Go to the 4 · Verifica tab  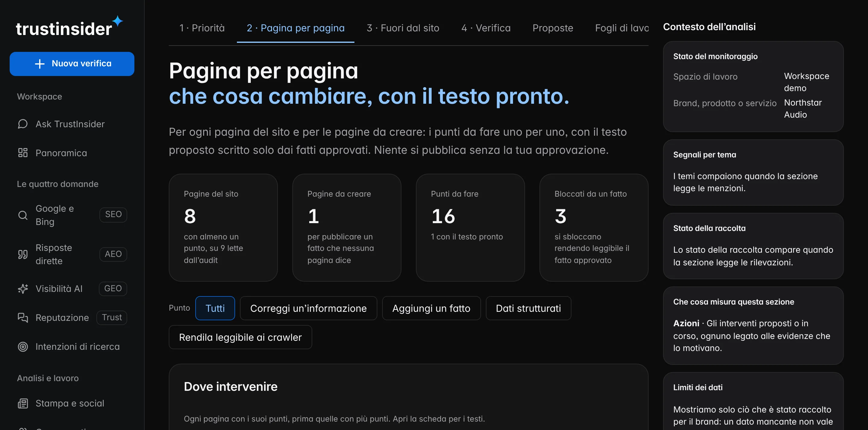click(x=486, y=28)
